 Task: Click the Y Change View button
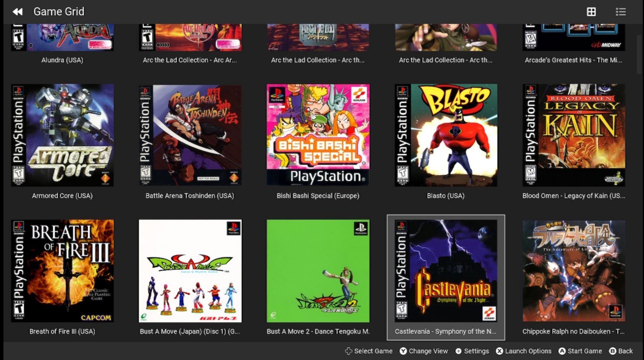[424, 351]
